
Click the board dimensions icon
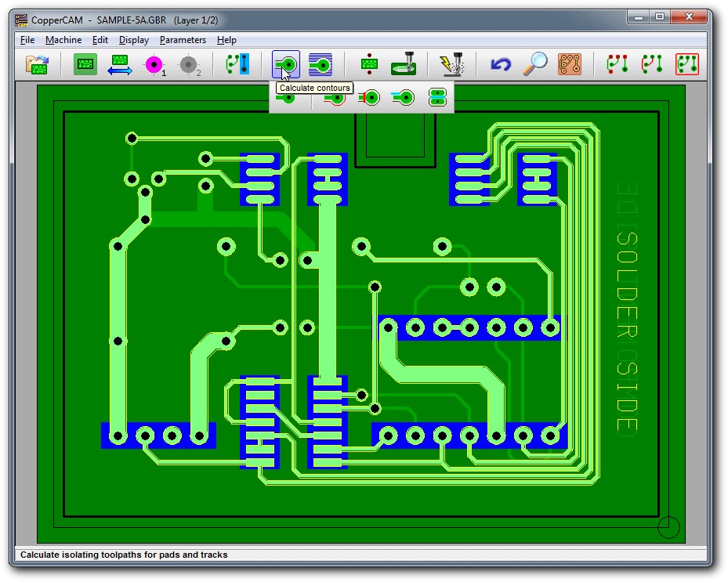tap(85, 64)
